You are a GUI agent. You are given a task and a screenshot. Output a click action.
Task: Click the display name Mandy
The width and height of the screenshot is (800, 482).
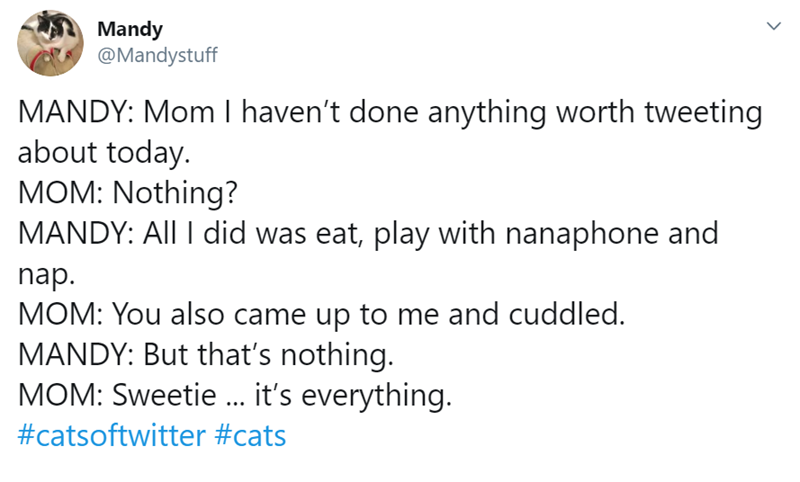124,29
